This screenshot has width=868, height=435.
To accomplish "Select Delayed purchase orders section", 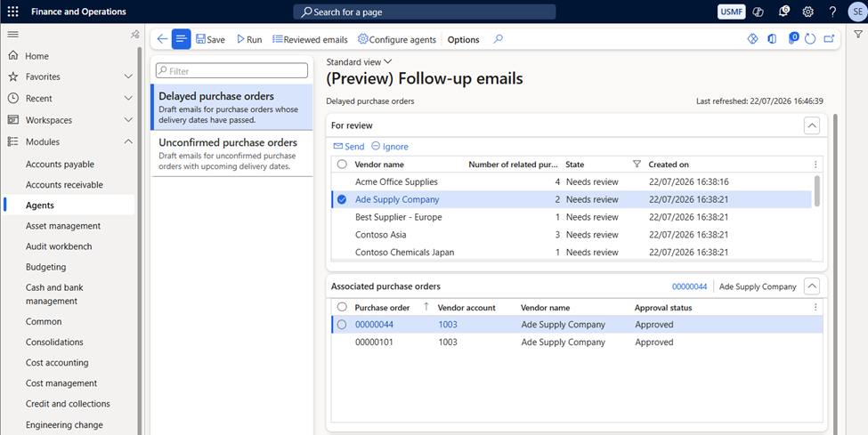I will 232,108.
